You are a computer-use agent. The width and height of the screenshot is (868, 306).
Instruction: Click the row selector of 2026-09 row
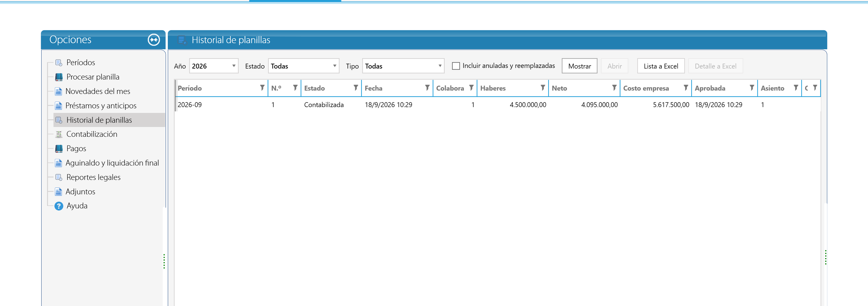(x=175, y=105)
